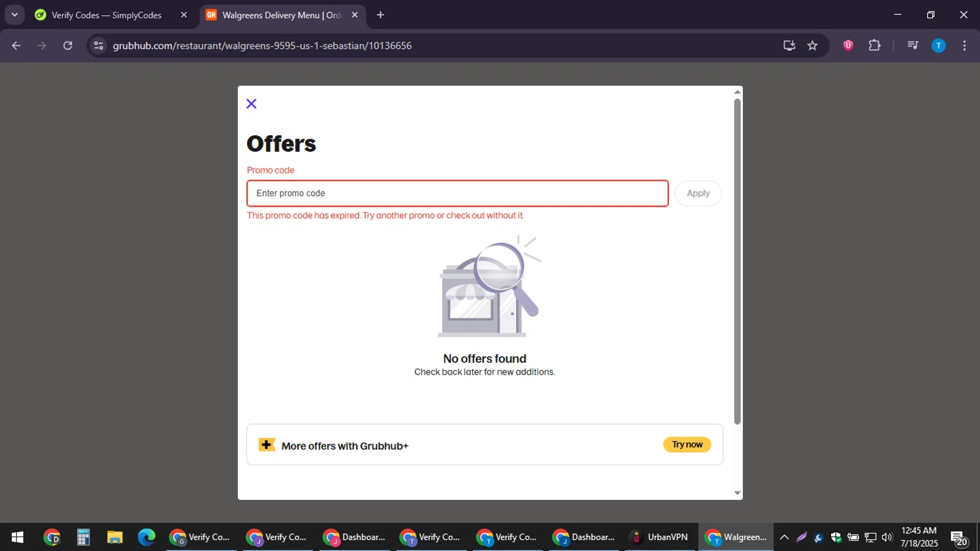Launch Microsoft Edge from taskbar
Screen dimensions: 980x551
[146, 537]
